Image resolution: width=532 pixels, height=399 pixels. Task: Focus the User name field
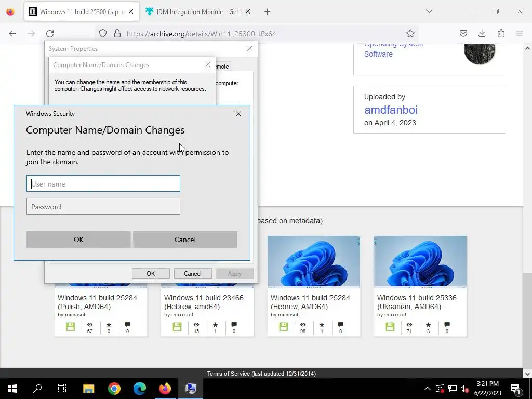[x=103, y=183]
